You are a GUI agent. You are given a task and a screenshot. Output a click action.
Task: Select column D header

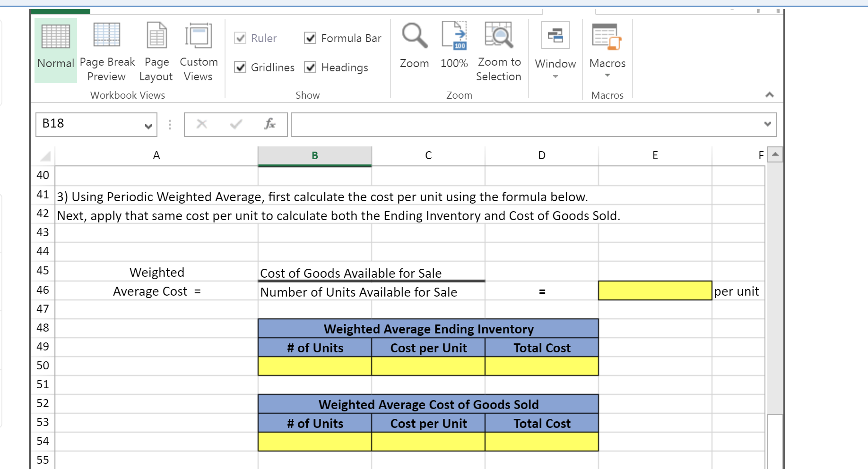point(542,156)
